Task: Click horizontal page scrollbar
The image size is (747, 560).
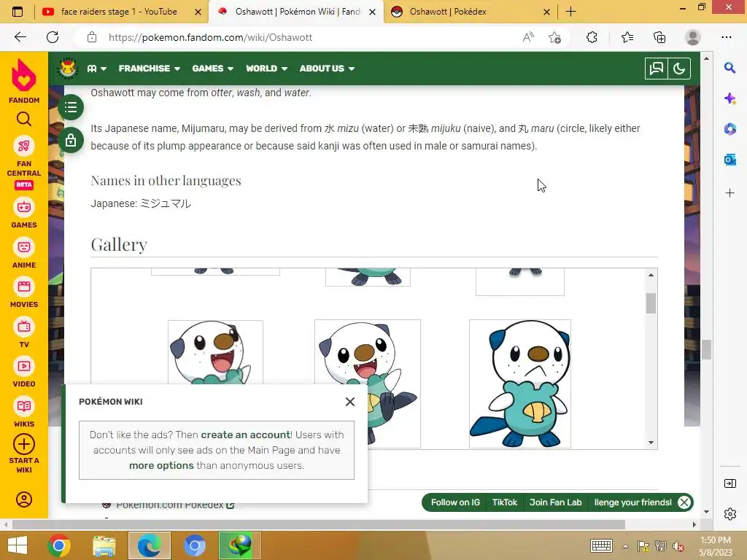Action: tap(318, 525)
